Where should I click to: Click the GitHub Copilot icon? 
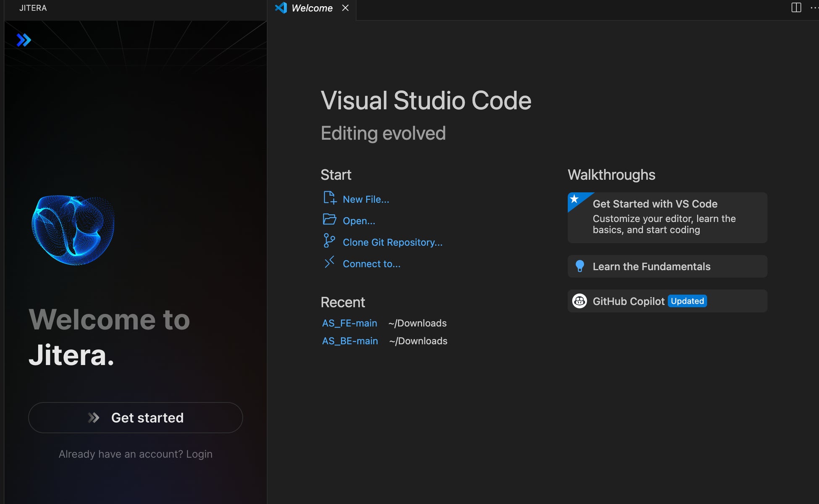(x=580, y=301)
